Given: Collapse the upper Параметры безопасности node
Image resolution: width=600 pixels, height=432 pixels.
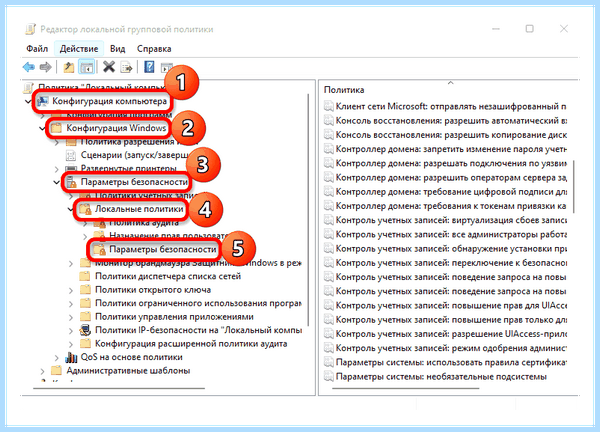Looking at the screenshot, I should (x=57, y=183).
